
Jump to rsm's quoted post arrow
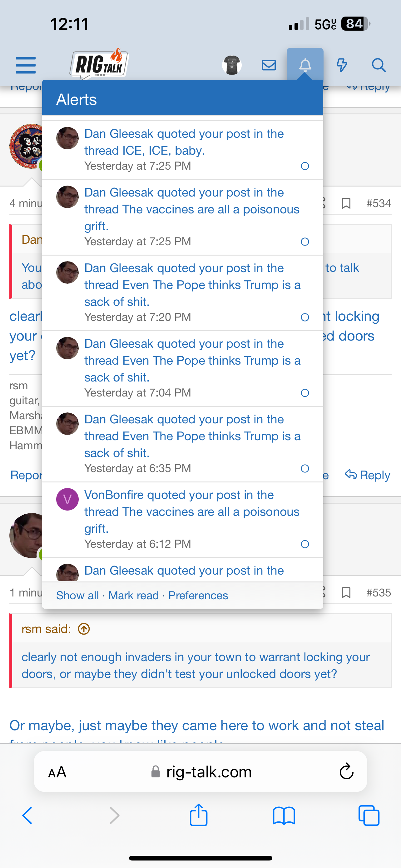(x=84, y=629)
